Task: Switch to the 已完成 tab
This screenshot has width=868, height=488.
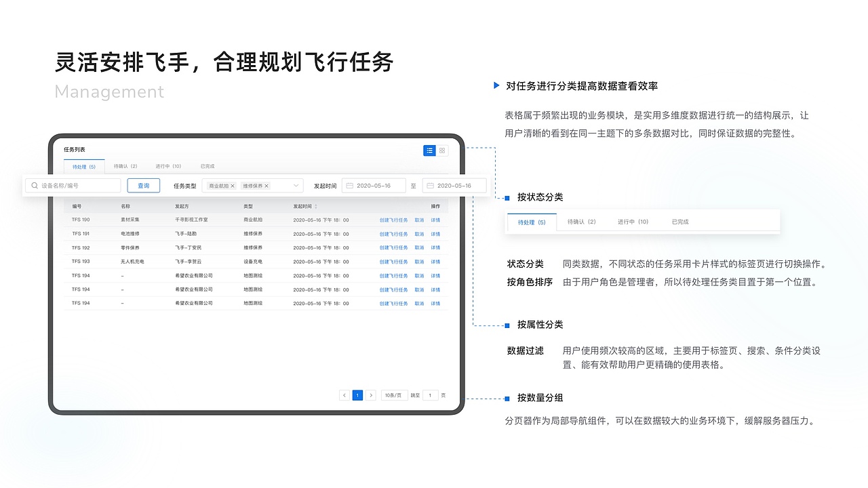Action: coord(208,166)
